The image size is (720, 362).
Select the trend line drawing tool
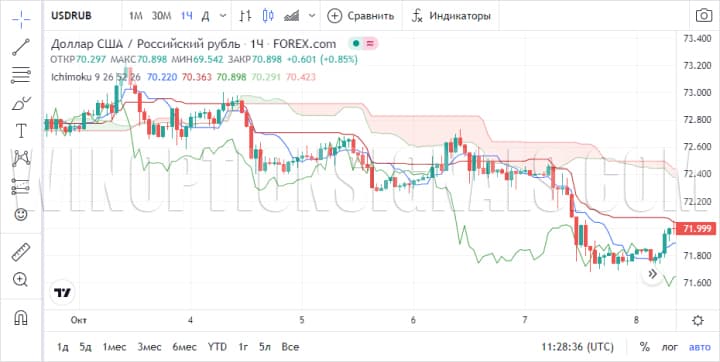21,47
